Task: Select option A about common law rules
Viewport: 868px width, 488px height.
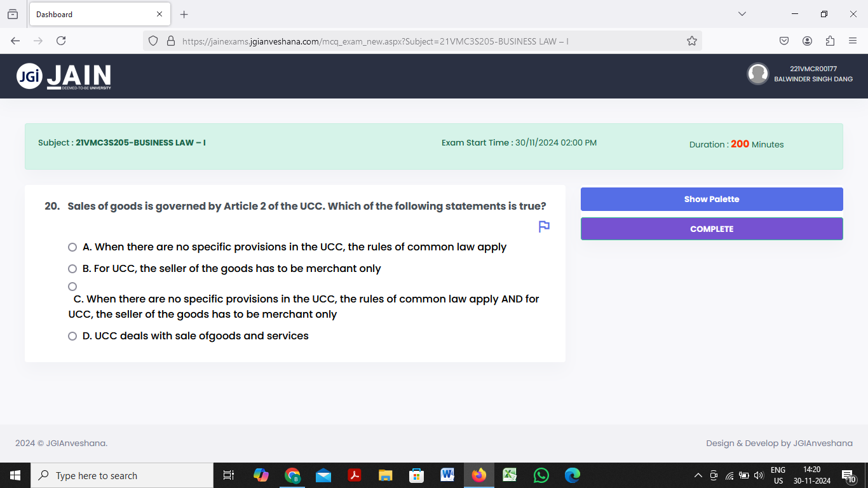Action: point(72,247)
